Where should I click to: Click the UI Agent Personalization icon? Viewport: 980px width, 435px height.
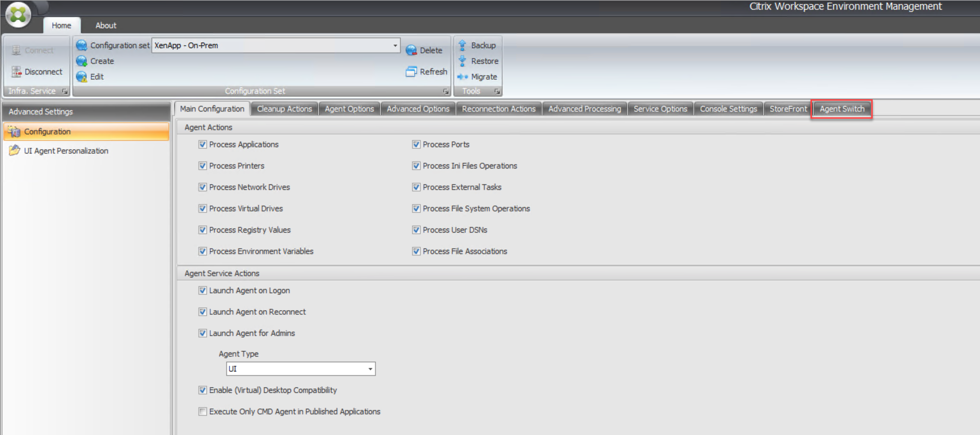[x=15, y=151]
